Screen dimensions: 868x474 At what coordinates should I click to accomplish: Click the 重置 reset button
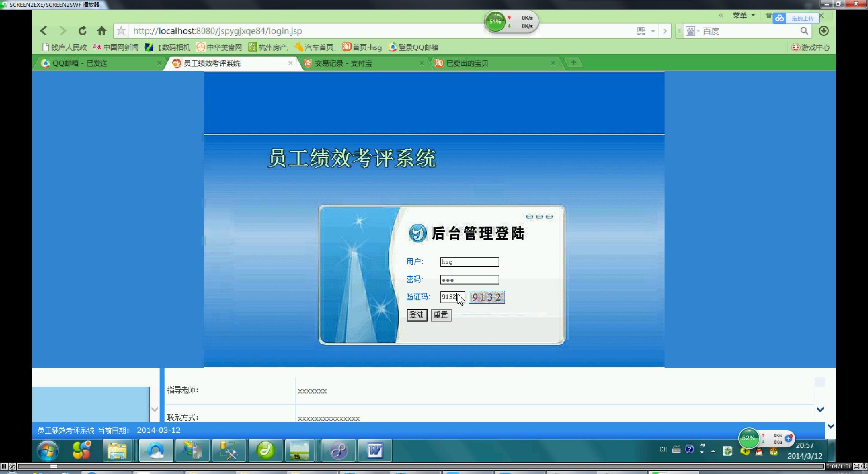point(441,315)
